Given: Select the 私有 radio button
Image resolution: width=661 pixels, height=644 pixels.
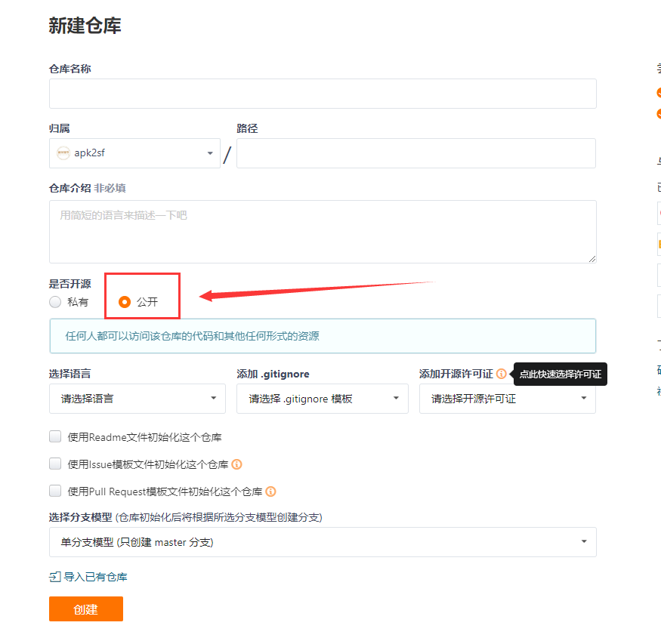Looking at the screenshot, I should point(55,302).
